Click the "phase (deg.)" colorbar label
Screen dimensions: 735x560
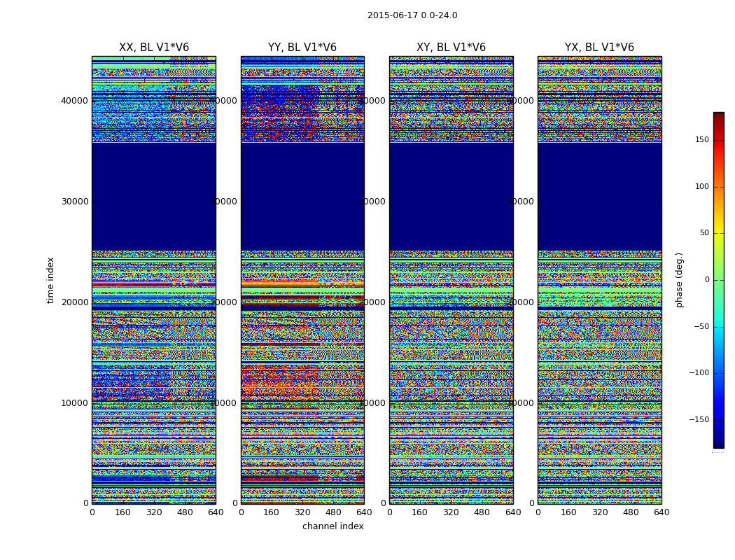[679, 280]
